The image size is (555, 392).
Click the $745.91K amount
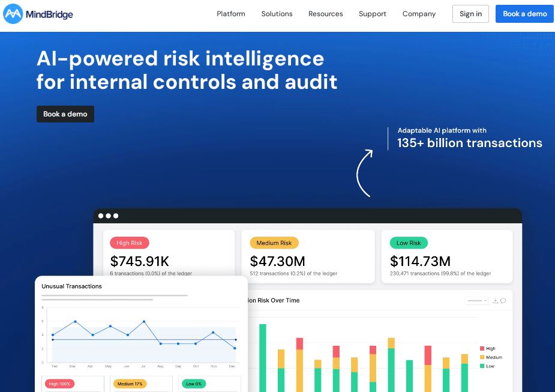point(139,261)
